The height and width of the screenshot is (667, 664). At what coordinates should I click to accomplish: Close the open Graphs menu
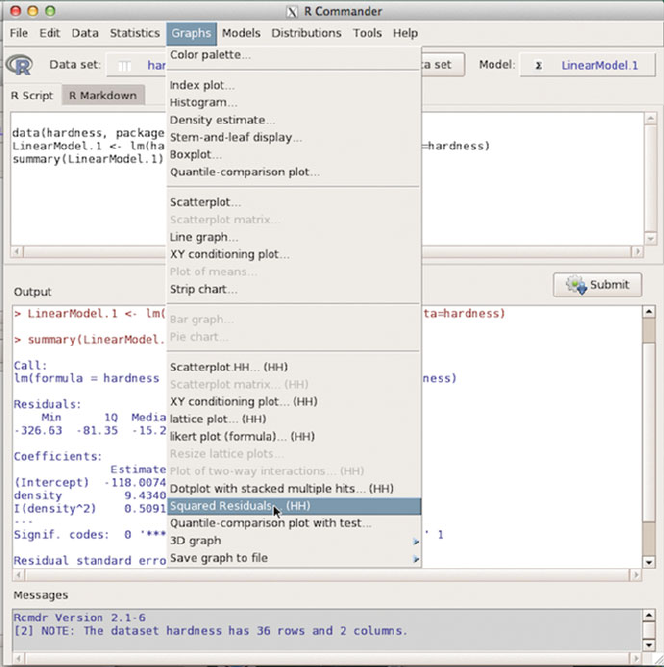(x=191, y=34)
